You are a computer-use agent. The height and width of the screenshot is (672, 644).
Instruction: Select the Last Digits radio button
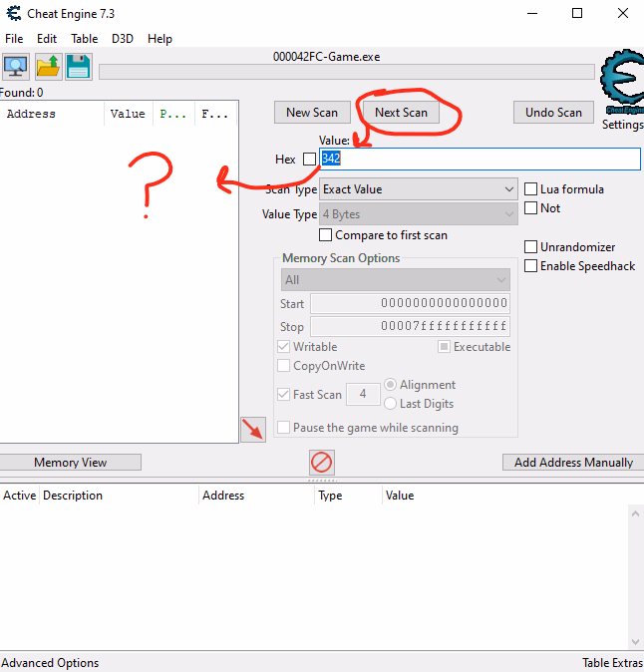pos(391,403)
